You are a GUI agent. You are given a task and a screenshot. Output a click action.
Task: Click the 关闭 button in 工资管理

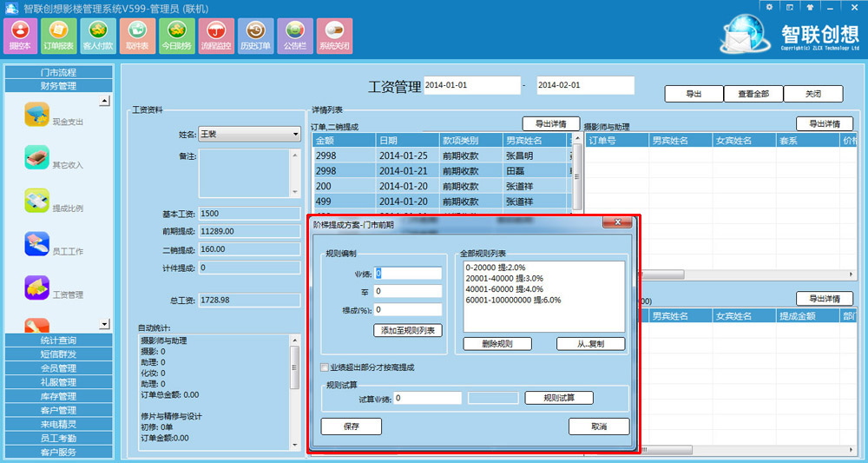point(813,94)
